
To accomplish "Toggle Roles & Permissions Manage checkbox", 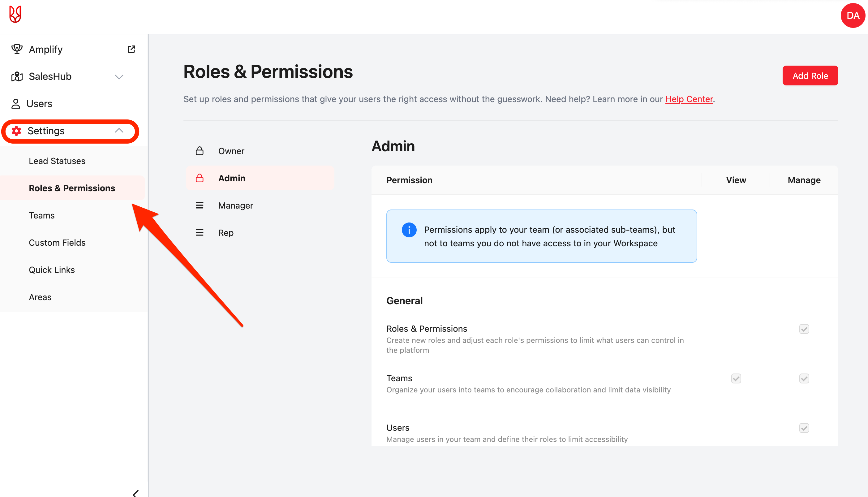I will click(x=804, y=329).
